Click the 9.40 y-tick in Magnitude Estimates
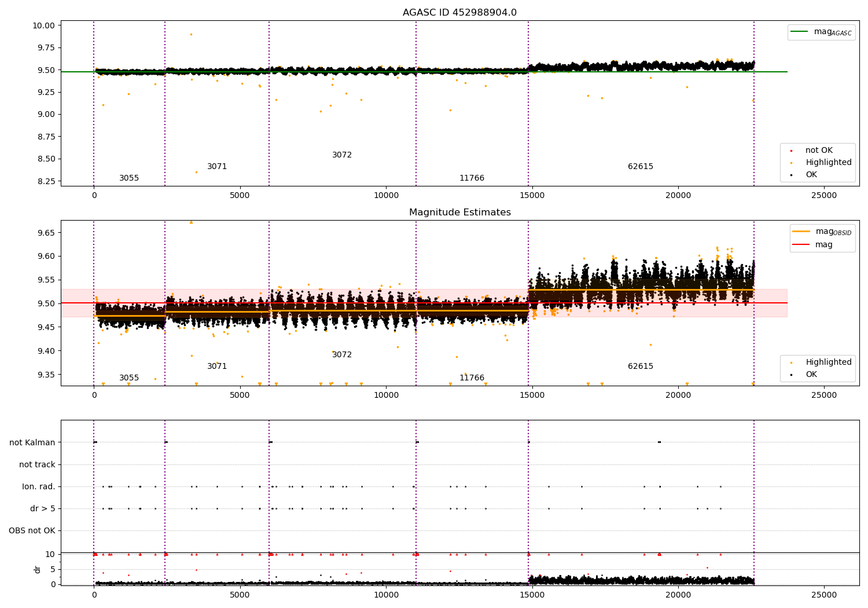868x608 pixels. (46, 351)
